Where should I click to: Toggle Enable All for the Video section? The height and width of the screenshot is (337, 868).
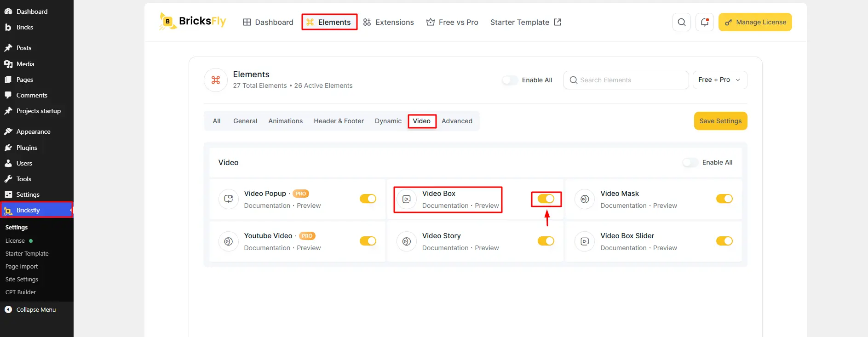click(x=690, y=162)
